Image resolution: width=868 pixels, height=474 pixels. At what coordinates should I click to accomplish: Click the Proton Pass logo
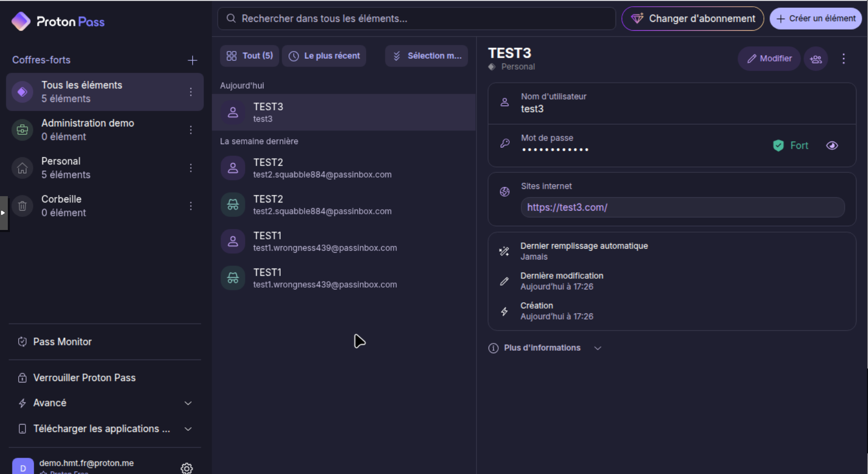point(58,21)
